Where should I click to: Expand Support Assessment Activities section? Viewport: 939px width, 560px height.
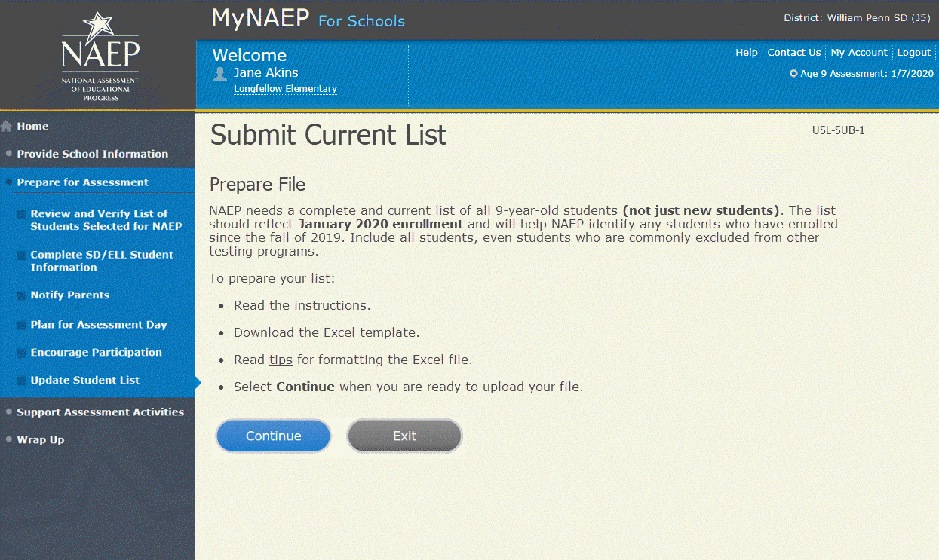point(100,412)
